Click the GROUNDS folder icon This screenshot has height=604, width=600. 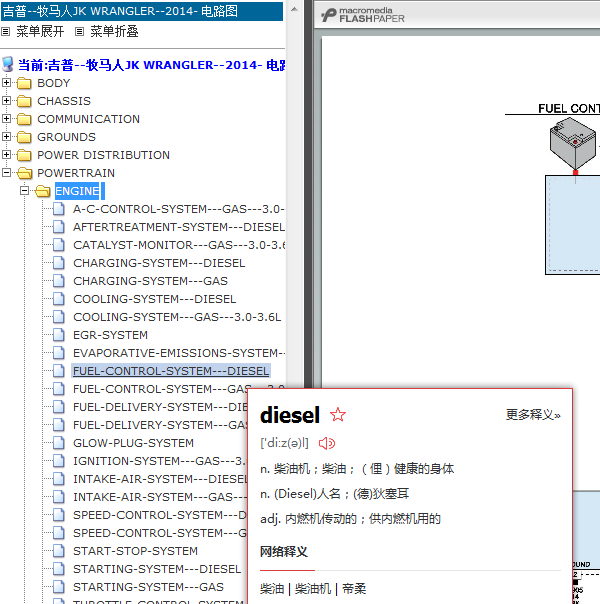[x=24, y=137]
